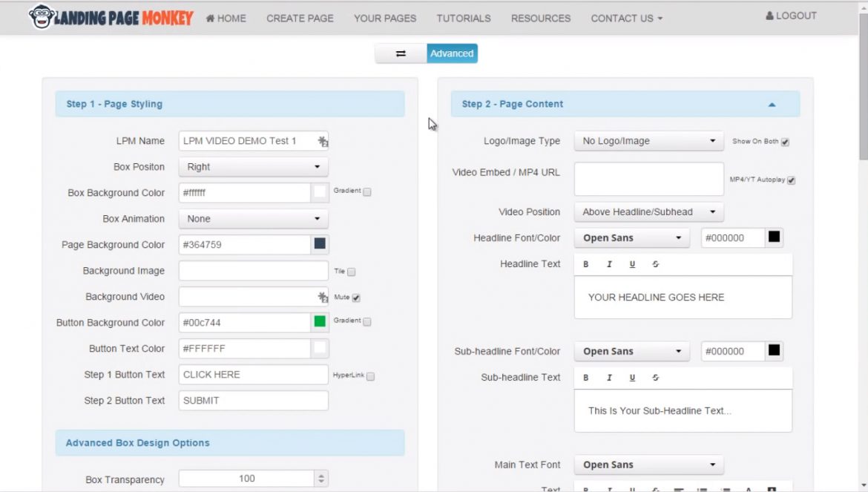Collapse the Step 2 - Page Content panel
The width and height of the screenshot is (868, 492).
(772, 104)
